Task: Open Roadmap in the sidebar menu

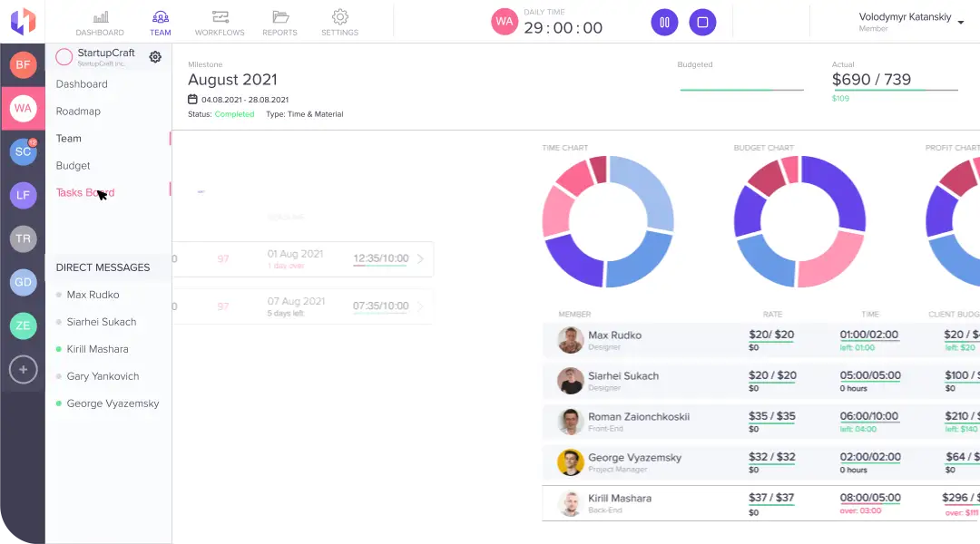Action: click(x=78, y=112)
